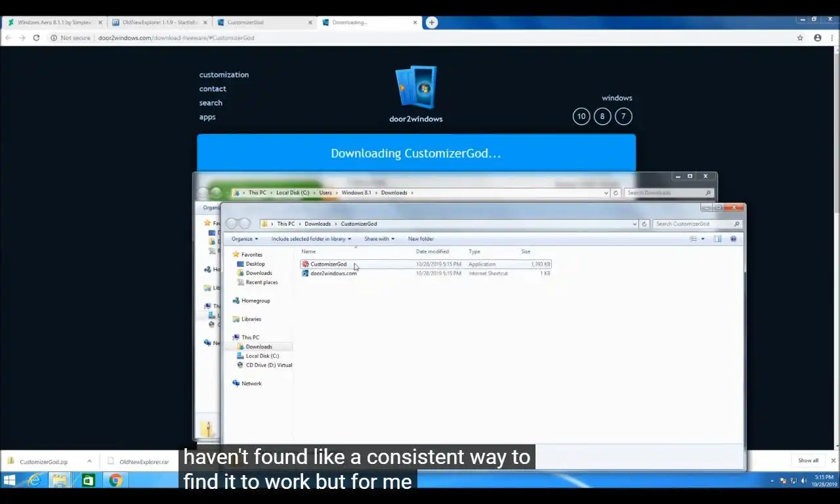
Task: Expand the view options dropdown arrow
Action: click(702, 239)
